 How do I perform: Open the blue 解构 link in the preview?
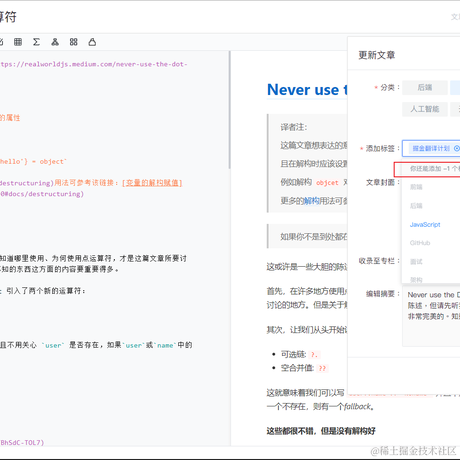tap(311, 201)
